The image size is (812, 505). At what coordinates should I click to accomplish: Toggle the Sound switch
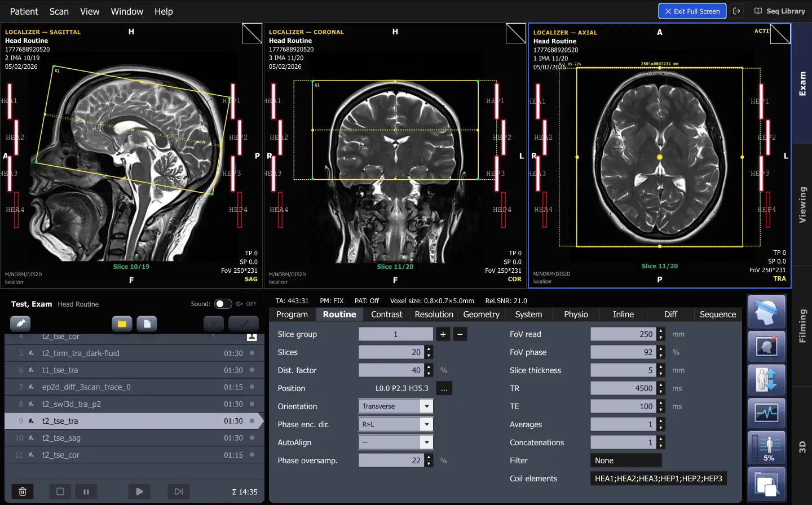point(223,304)
